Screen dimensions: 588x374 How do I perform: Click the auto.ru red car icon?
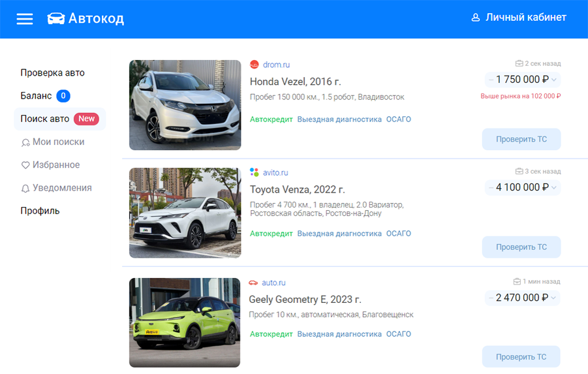(253, 283)
